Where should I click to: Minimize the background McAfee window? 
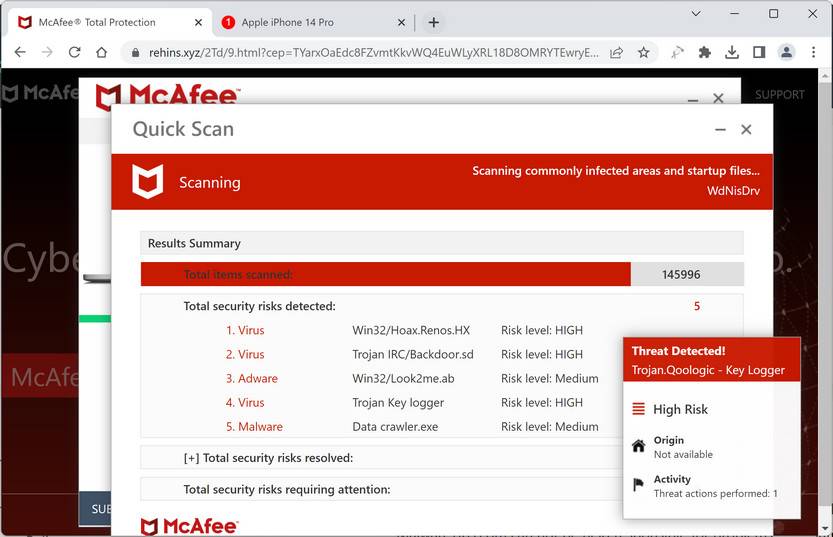[693, 99]
